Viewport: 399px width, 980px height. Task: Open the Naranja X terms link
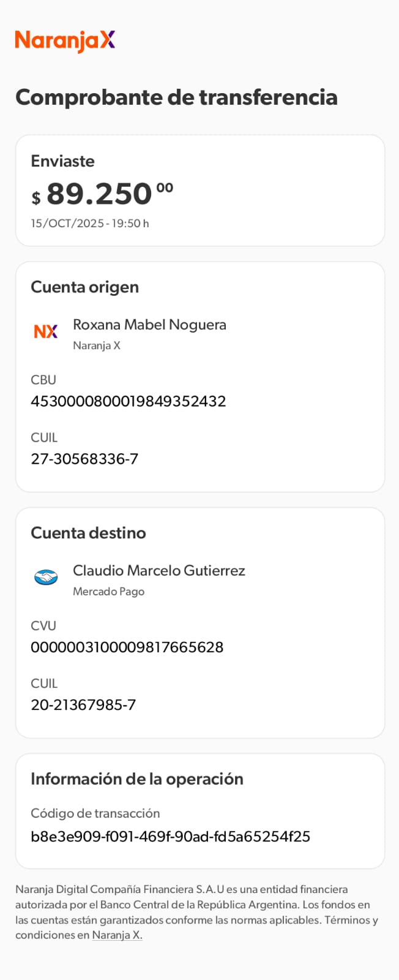click(117, 935)
